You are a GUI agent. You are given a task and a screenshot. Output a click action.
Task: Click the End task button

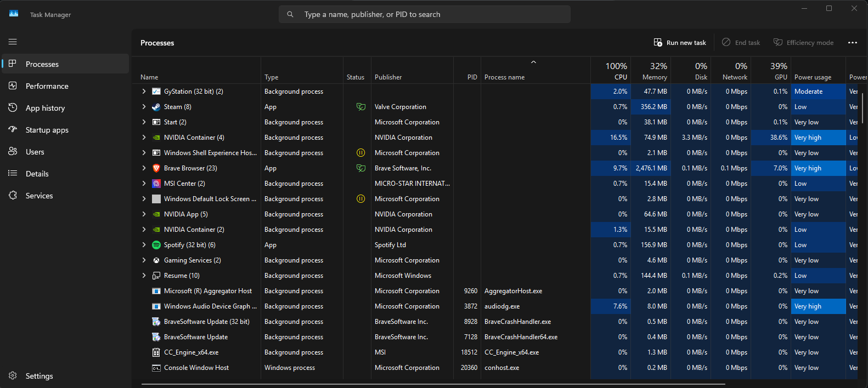pyautogui.click(x=741, y=43)
